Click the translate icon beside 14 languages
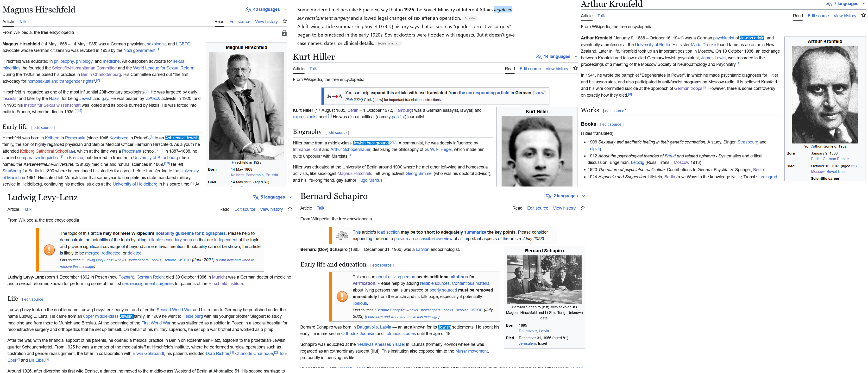 point(539,57)
